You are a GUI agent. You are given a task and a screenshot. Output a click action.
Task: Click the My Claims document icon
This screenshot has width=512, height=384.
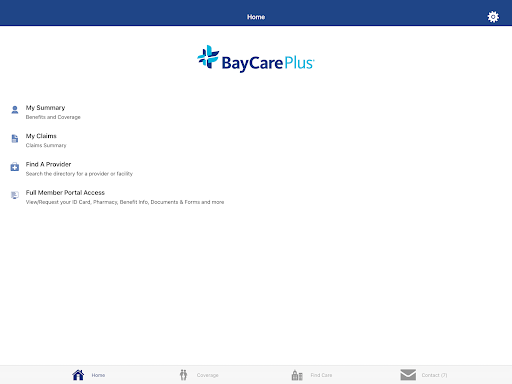pos(15,138)
